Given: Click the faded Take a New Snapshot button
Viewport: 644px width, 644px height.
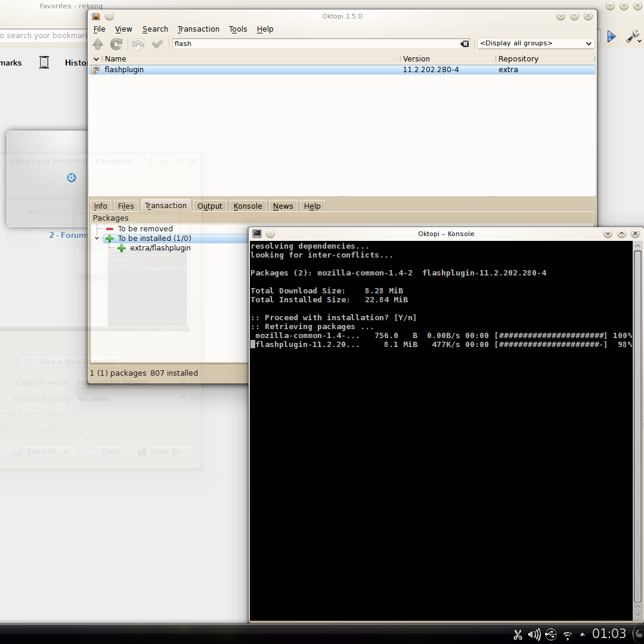Looking at the screenshot, I should [72, 361].
